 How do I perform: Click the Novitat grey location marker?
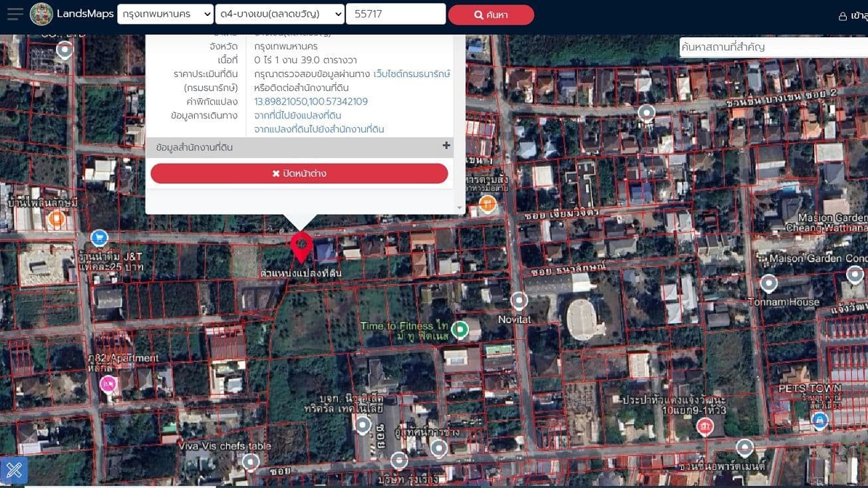[519, 301]
